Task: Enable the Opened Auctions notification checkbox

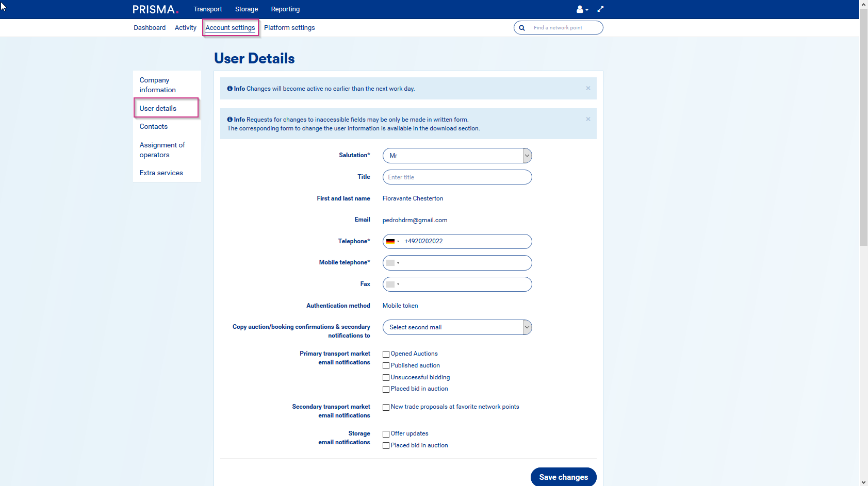Action: (x=386, y=354)
